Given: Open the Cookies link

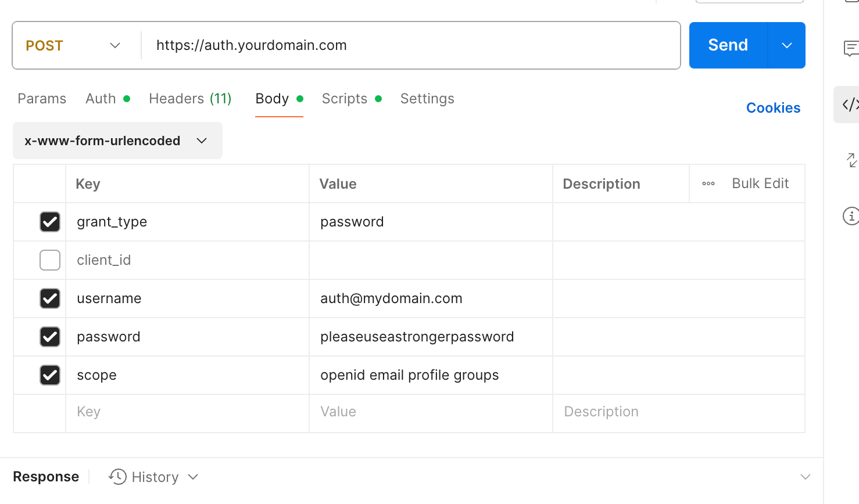Looking at the screenshot, I should [x=773, y=108].
